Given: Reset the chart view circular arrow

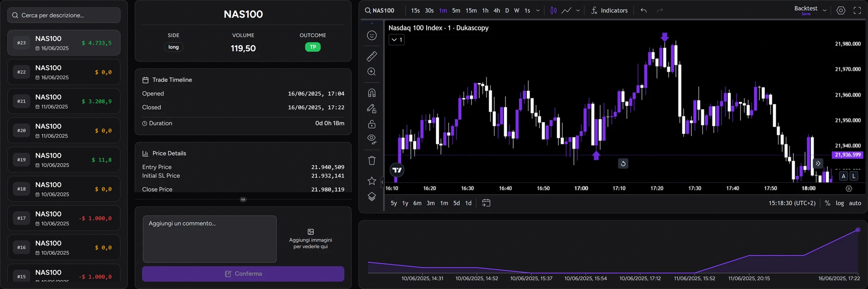Looking at the screenshot, I should coord(623,163).
